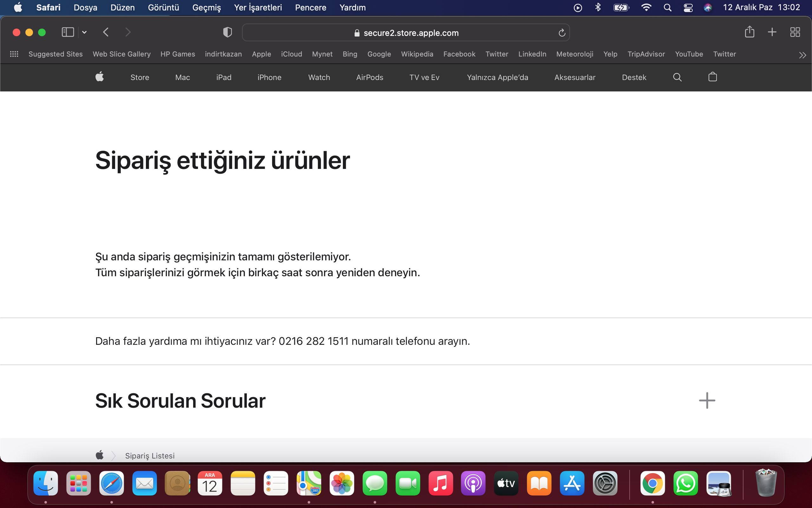Open Finder in Dock
The width and height of the screenshot is (812, 508).
[x=46, y=484]
